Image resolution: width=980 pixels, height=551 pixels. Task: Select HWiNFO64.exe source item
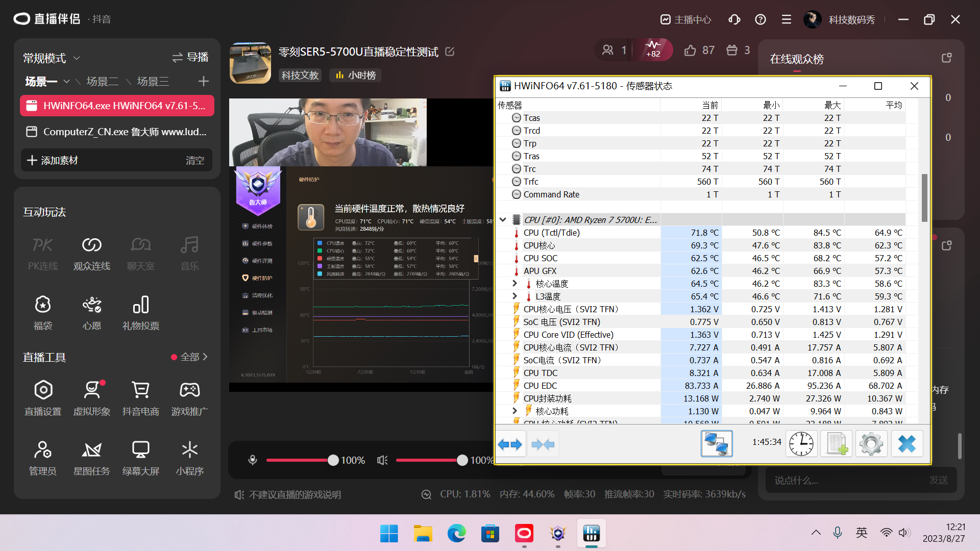[x=117, y=106]
